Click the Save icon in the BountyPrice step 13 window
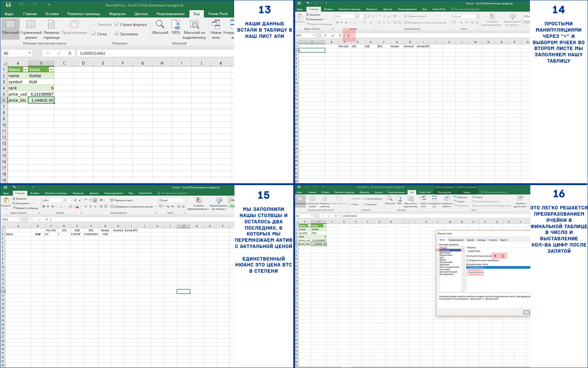 [x=8, y=5]
